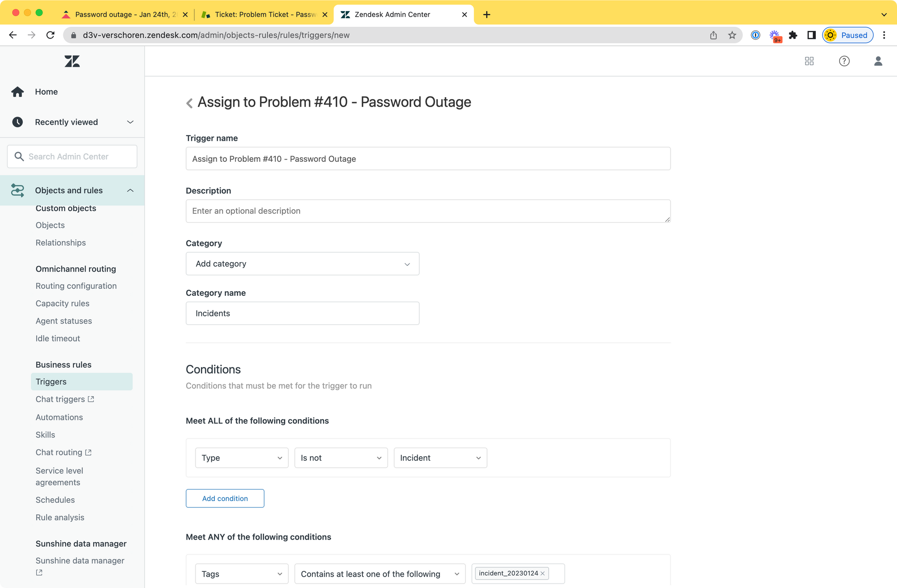Open browser extensions puzzle icon
The image size is (897, 588).
point(793,35)
